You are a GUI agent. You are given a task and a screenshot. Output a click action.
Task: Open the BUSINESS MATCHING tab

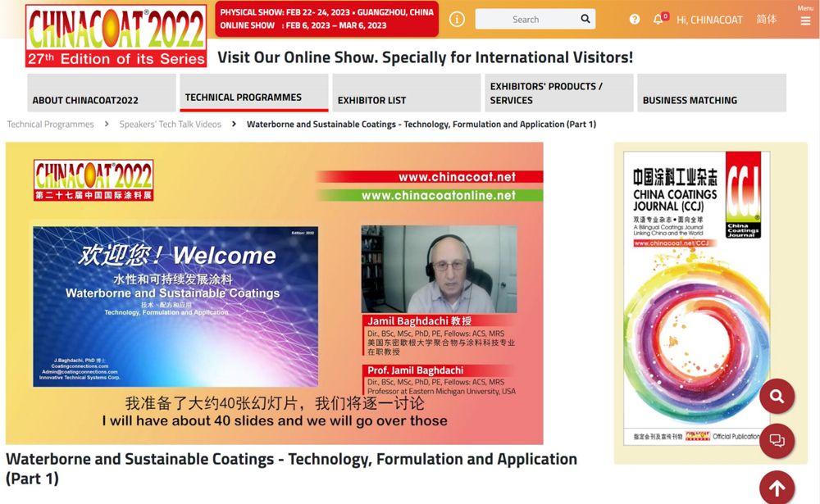pos(712,93)
